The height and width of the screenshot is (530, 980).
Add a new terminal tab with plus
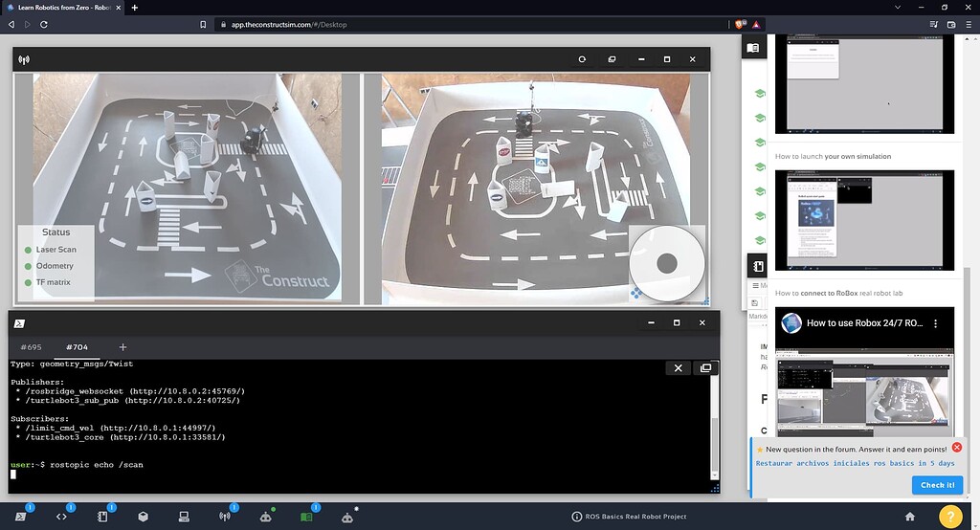122,347
